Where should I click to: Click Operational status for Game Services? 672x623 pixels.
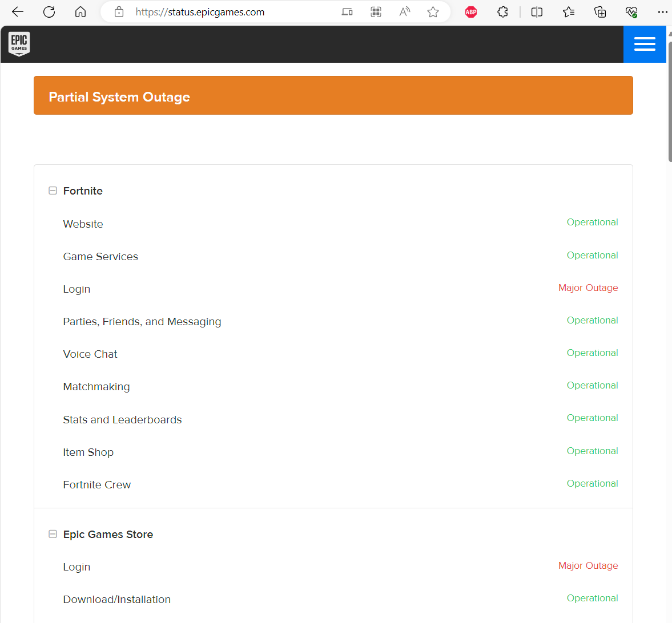coord(592,255)
